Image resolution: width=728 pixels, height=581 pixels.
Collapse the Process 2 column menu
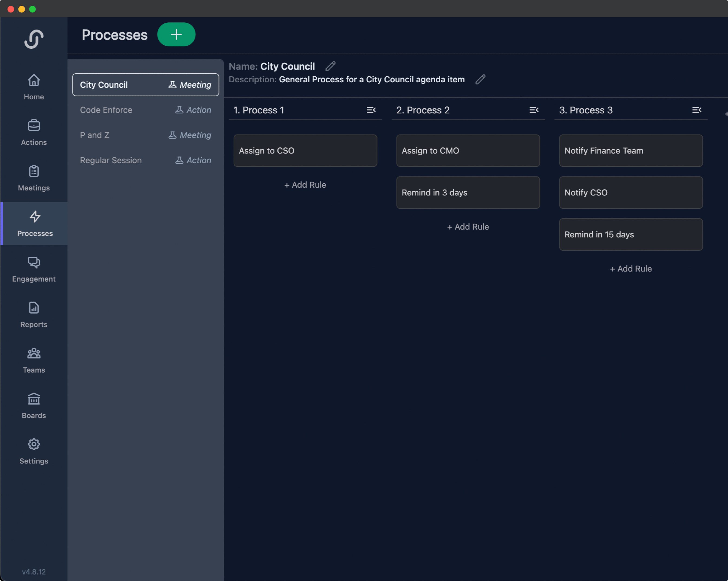[534, 110]
